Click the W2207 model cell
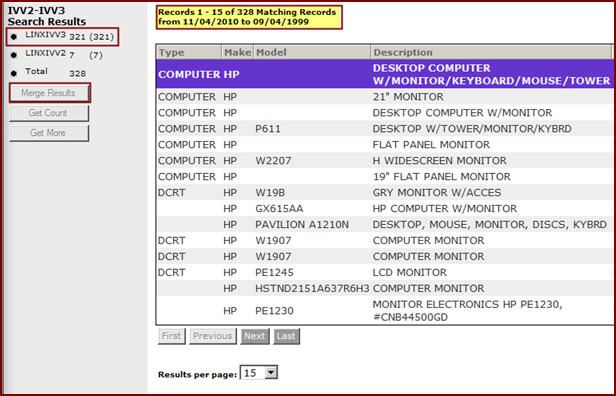 point(273,161)
